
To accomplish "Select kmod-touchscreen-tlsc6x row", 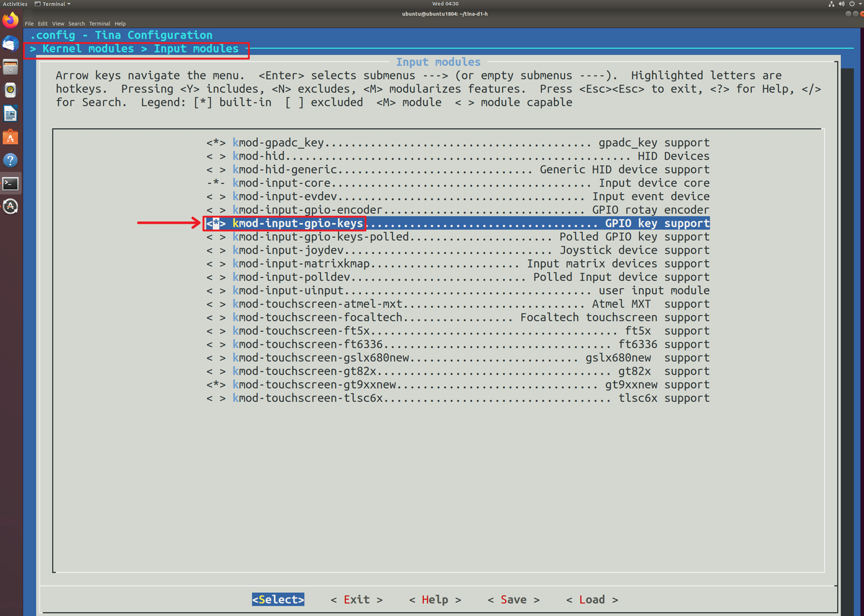I will 458,398.
